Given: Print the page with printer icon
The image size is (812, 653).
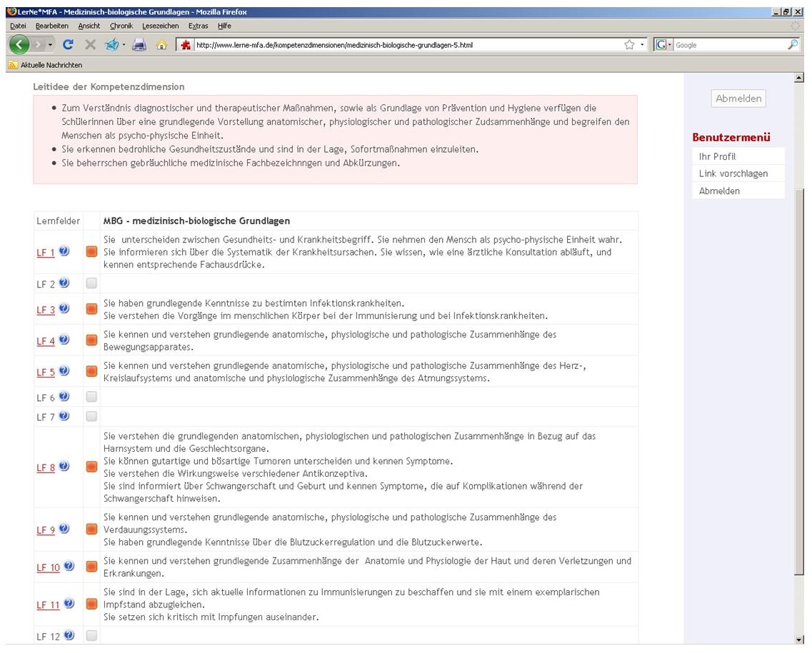Looking at the screenshot, I should tap(139, 45).
